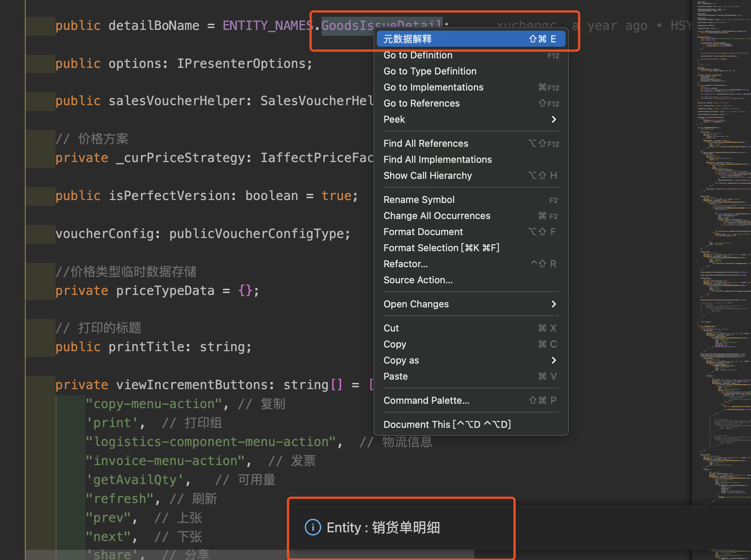
Task: Click the detailBoName property name
Action: 154,26
